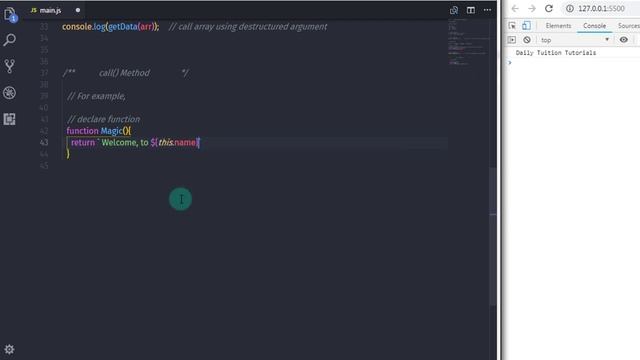Click the Daily Tuition Tutorials console output
Viewport: 640px width, 360px height.
pyautogui.click(x=556, y=53)
